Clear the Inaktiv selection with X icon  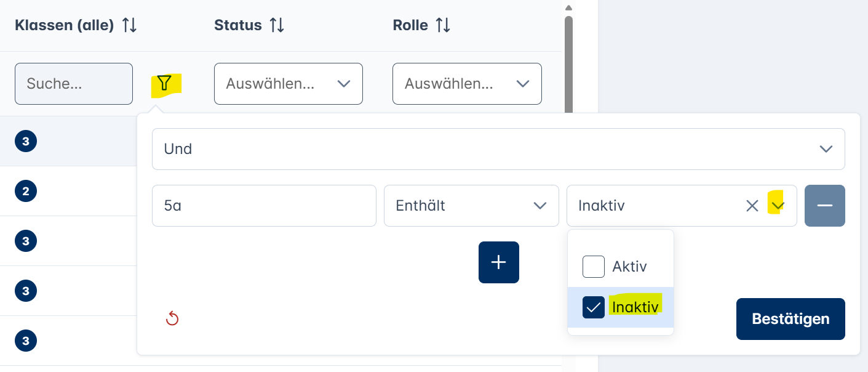coord(752,206)
